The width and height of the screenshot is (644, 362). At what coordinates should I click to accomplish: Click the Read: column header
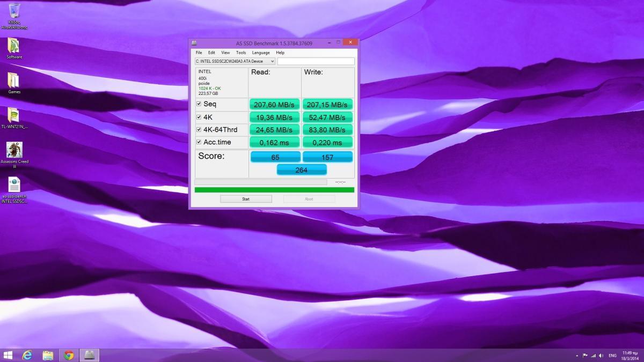[260, 72]
